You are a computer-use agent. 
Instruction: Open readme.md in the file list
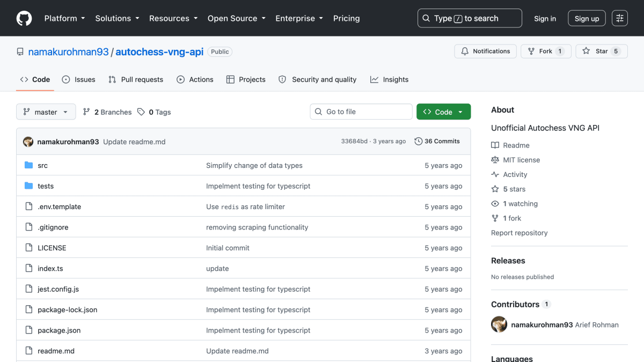pyautogui.click(x=56, y=351)
